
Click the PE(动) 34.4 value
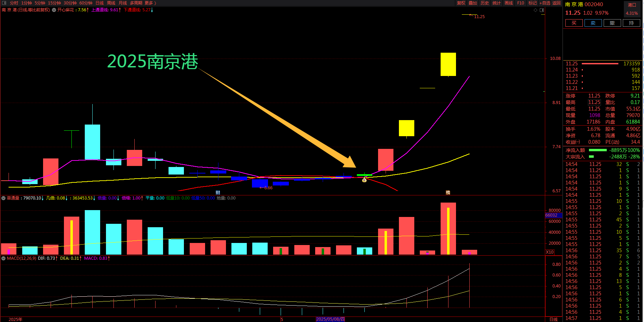635,142
